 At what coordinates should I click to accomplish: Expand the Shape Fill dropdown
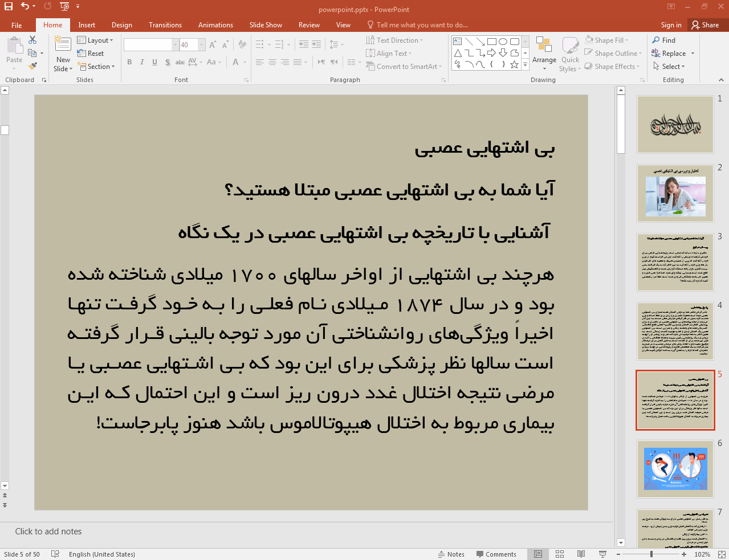point(626,40)
